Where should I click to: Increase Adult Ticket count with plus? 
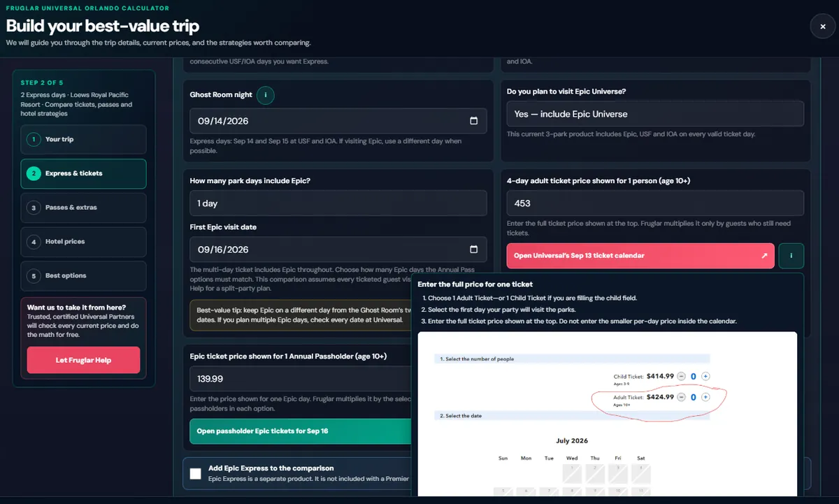click(x=705, y=397)
